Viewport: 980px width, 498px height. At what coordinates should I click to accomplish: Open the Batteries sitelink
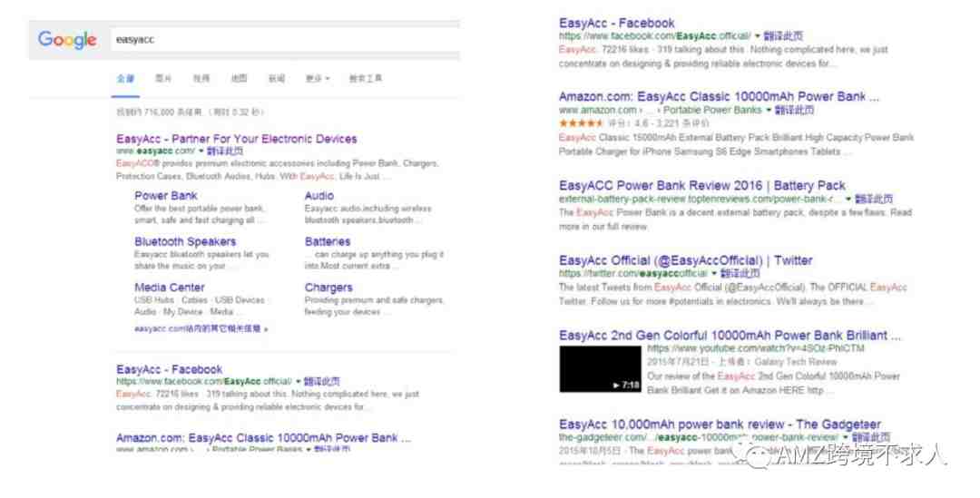coord(328,242)
